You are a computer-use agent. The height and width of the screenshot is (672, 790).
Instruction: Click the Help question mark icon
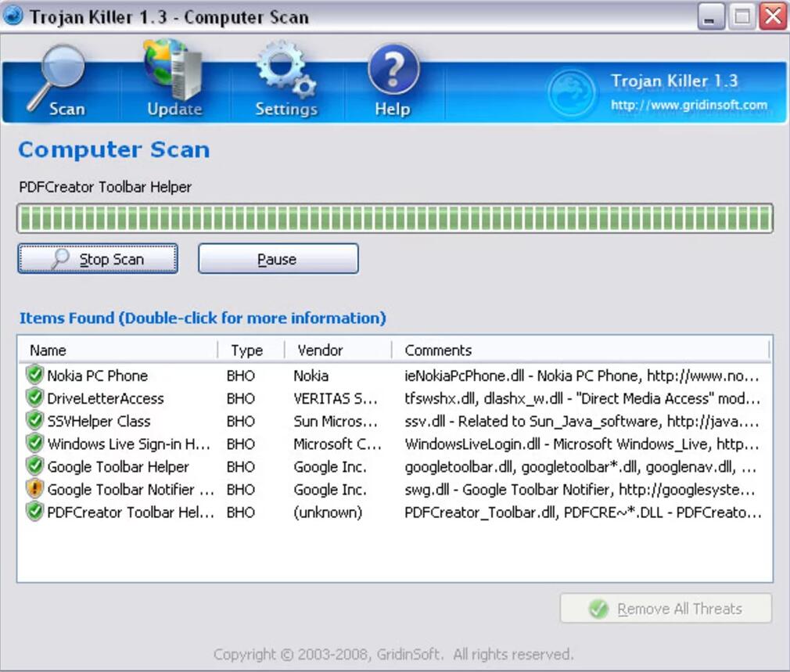point(393,76)
